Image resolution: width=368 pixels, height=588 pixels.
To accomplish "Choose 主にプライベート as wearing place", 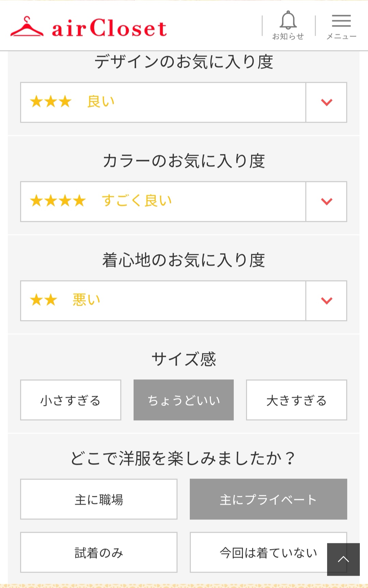I will pyautogui.click(x=269, y=499).
